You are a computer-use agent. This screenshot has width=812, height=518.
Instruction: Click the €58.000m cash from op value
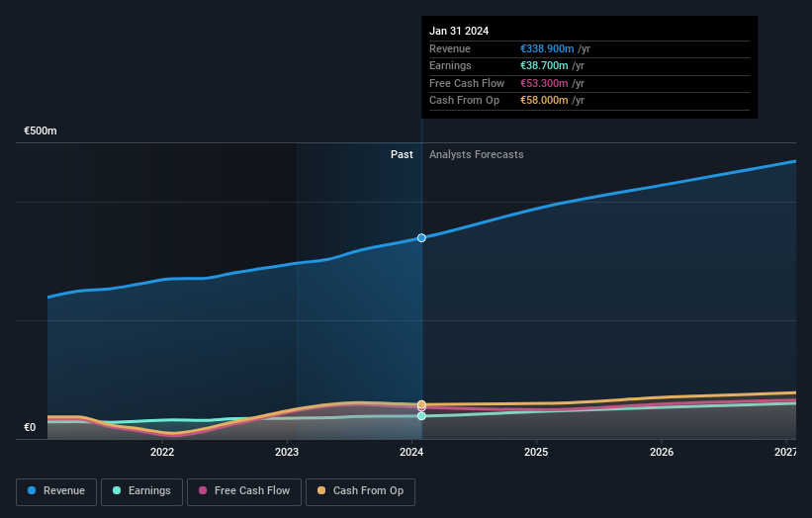pyautogui.click(x=544, y=101)
